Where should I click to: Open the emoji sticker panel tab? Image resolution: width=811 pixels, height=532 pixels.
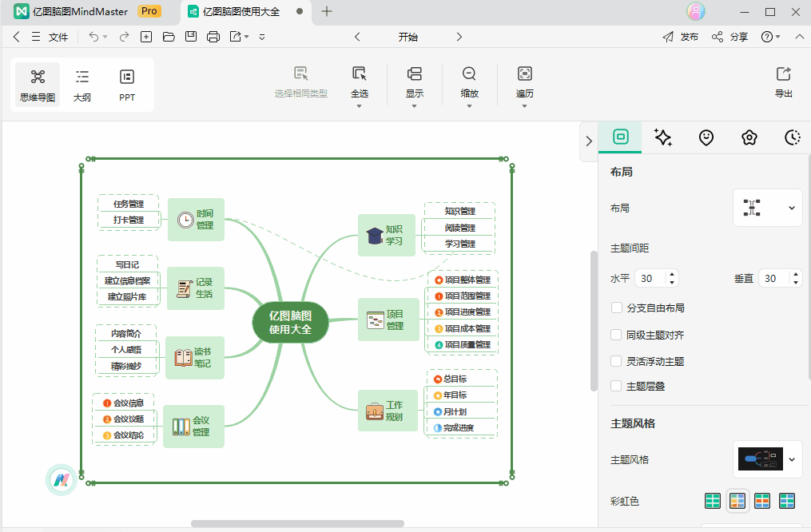pyautogui.click(x=706, y=137)
